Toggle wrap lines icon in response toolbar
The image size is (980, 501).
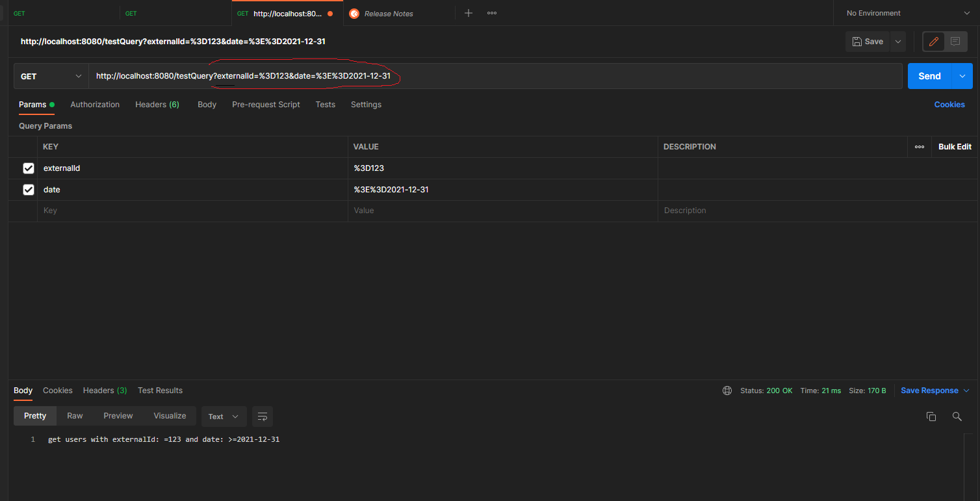click(x=263, y=417)
